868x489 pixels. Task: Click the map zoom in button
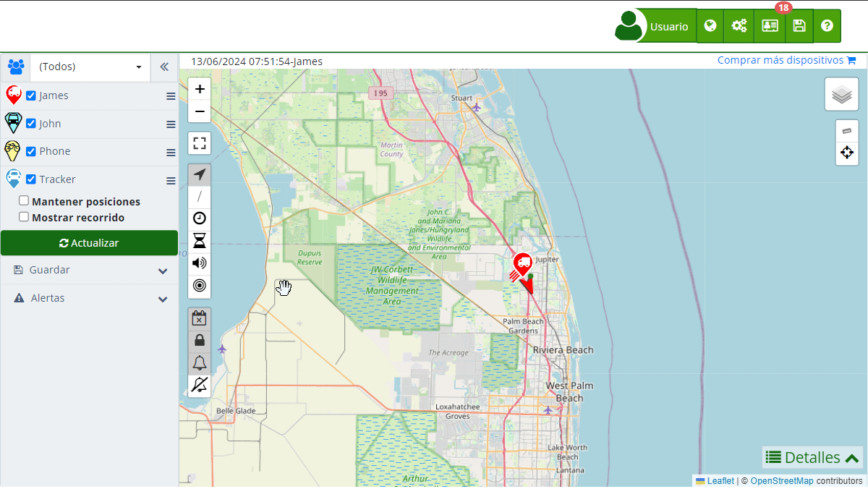(x=200, y=89)
